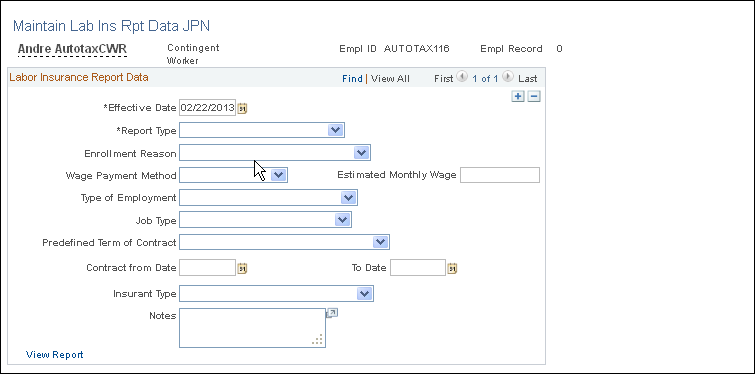Viewport: 755px width, 374px height.
Task: Click the Estimated Monthly Wage field
Action: [x=500, y=175]
